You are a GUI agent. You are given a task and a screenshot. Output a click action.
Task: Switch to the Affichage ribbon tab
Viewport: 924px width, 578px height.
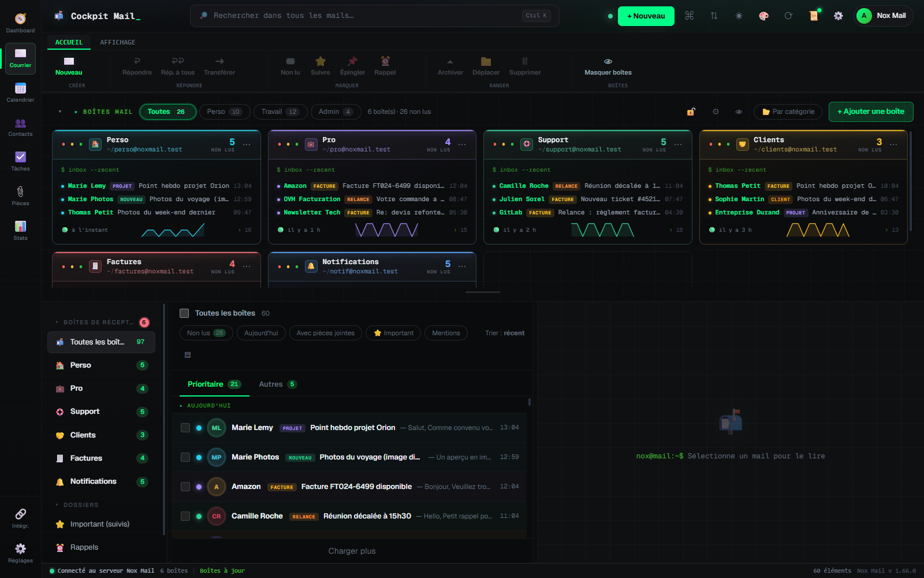(x=118, y=42)
